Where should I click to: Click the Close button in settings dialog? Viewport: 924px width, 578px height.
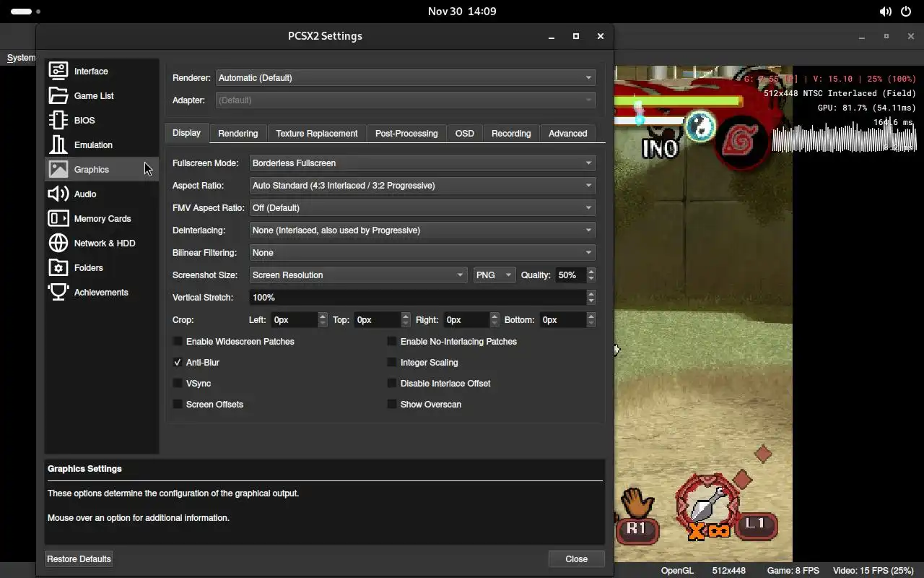coord(576,558)
